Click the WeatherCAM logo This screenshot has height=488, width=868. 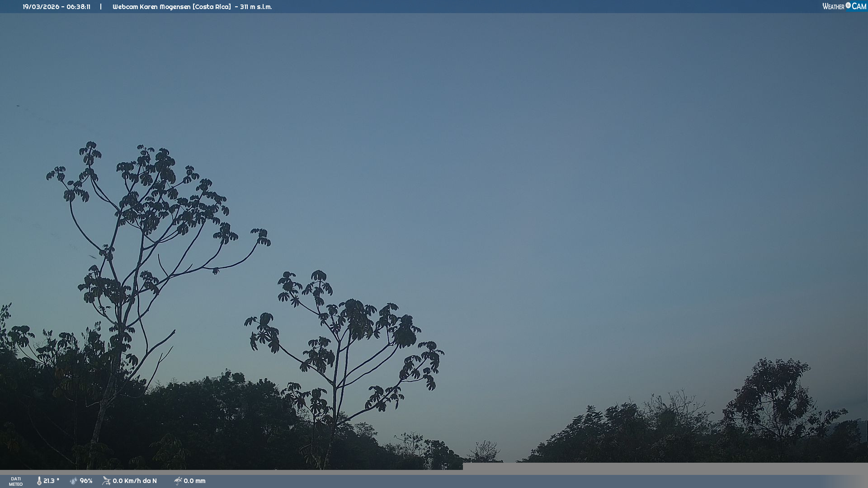[844, 6]
